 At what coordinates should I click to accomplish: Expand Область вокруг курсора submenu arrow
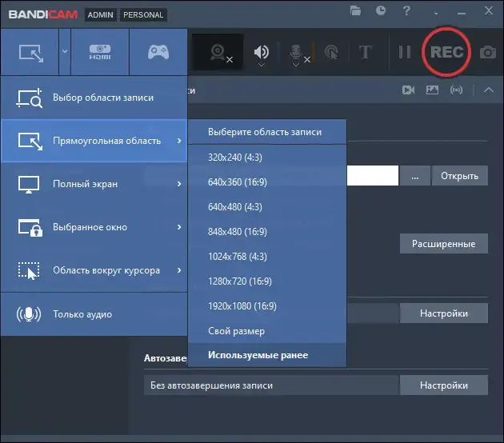[x=179, y=270]
